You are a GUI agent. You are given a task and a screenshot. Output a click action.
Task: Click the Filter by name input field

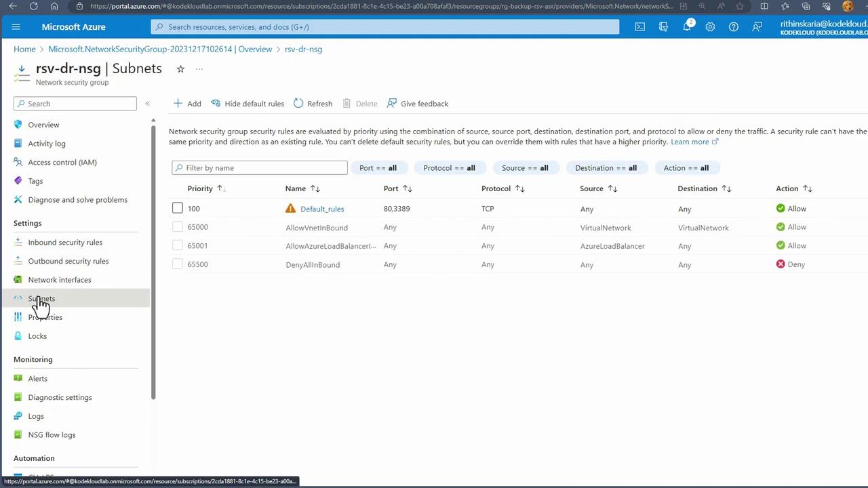tap(260, 168)
